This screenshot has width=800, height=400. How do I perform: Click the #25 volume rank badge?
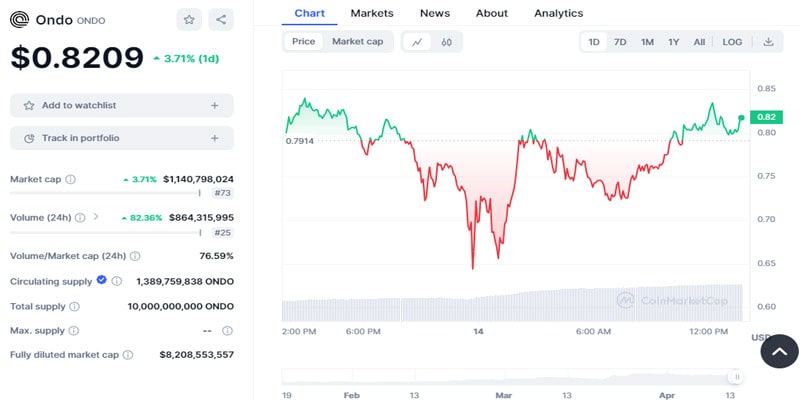tap(222, 233)
